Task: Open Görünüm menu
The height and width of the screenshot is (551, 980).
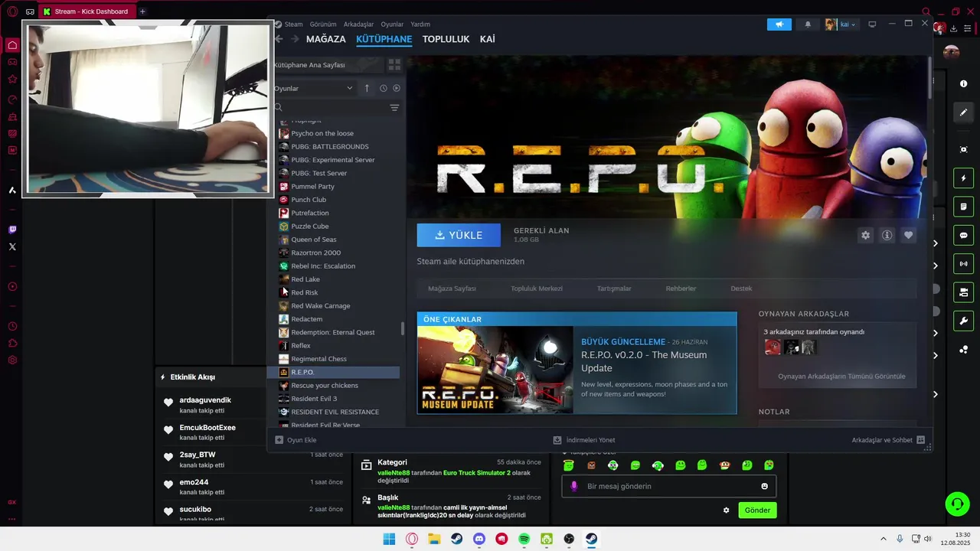Action: tap(323, 24)
